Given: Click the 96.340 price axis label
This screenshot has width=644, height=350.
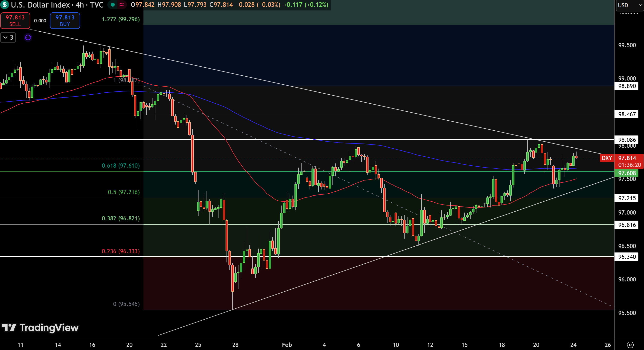Looking at the screenshot, I should coord(627,257).
